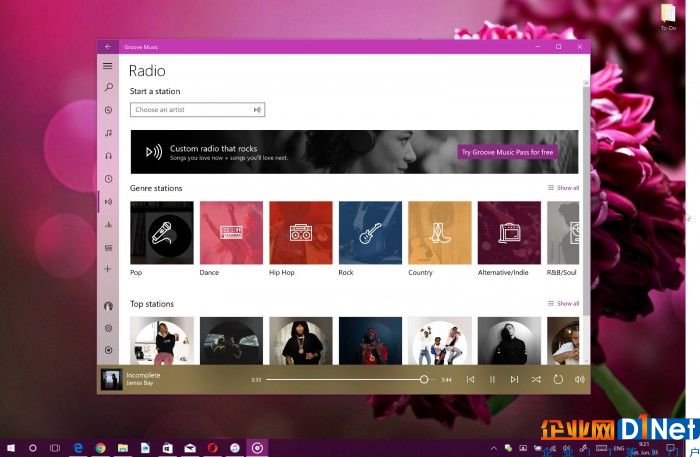
Task: Skip to the next track
Action: (x=514, y=379)
